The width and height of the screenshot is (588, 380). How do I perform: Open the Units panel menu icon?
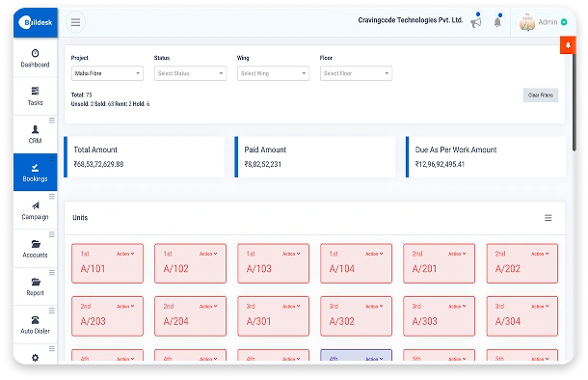[x=548, y=218]
